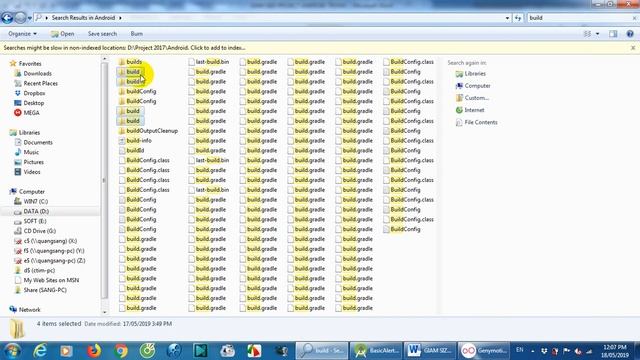The height and width of the screenshot is (360, 640).
Task: Open Explorer Help
Action: coord(630,34)
